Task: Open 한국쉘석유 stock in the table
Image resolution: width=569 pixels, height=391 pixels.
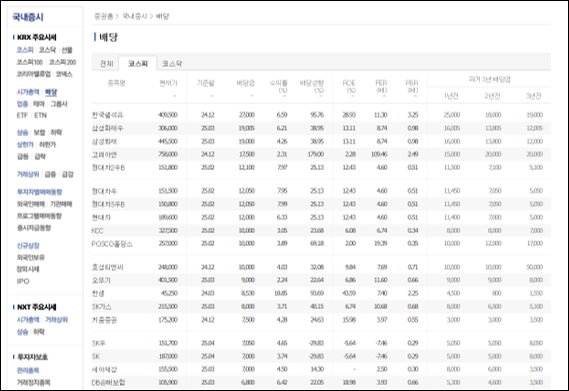Action: 107,115
